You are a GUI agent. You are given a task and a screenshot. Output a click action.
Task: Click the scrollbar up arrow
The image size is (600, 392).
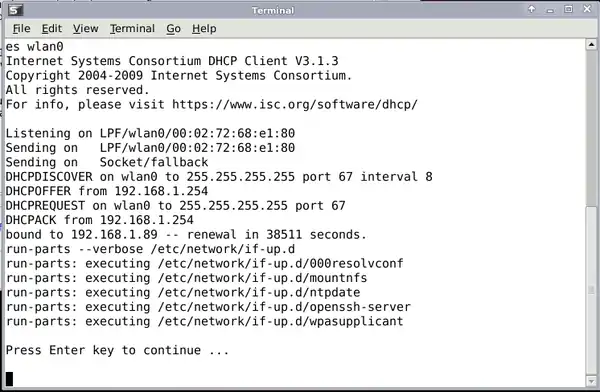click(591, 45)
